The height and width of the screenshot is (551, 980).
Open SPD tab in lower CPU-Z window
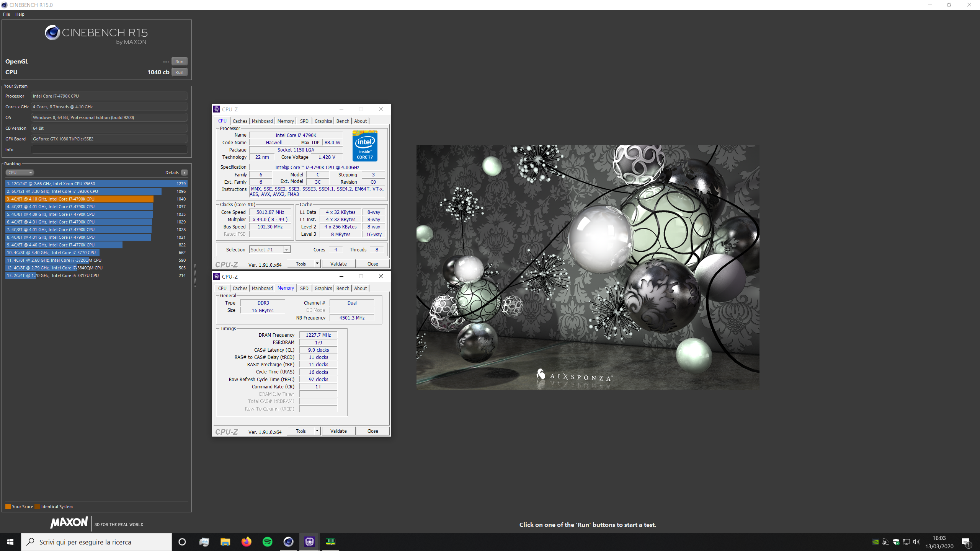pos(304,288)
